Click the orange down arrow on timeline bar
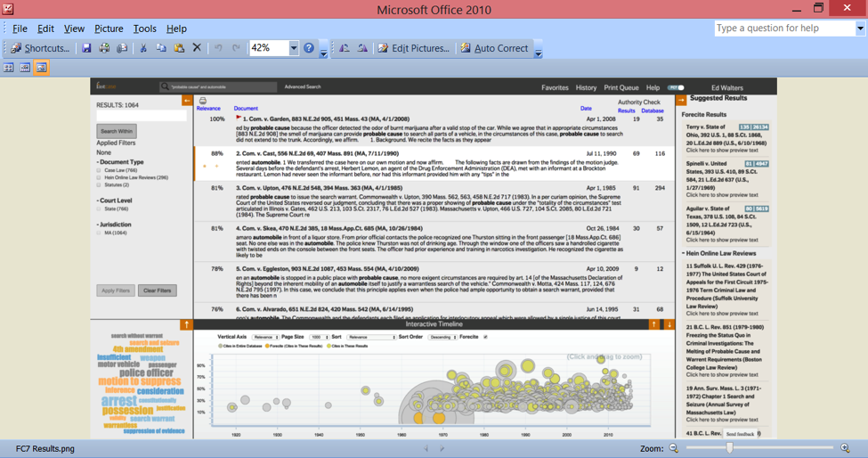This screenshot has width=868, height=458. [669, 324]
